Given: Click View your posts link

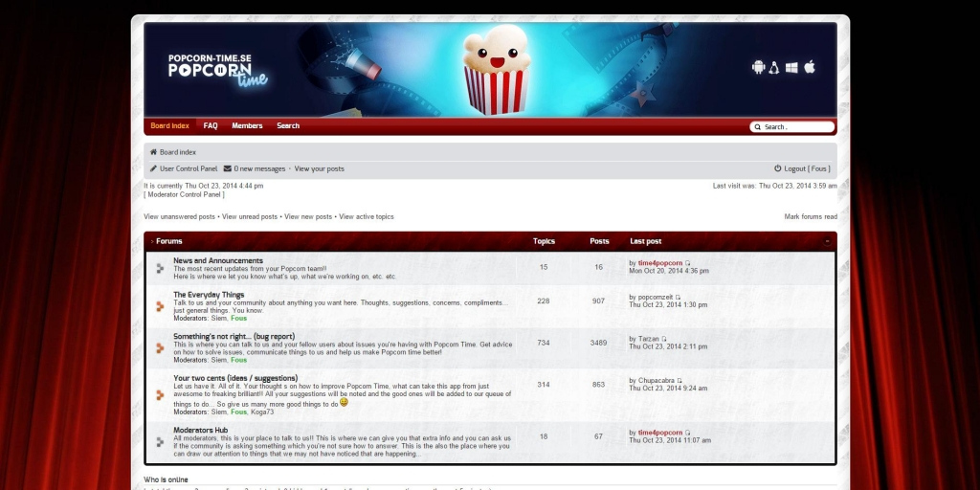Looking at the screenshot, I should click(x=320, y=168).
